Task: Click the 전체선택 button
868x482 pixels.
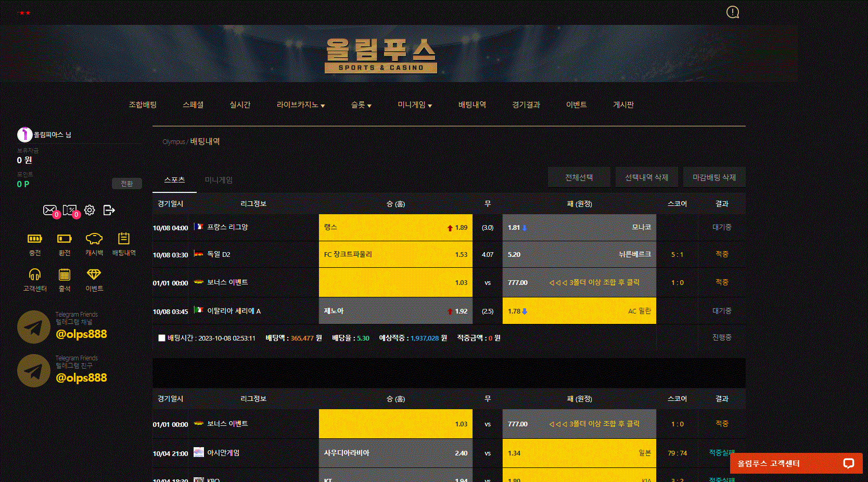Action: [579, 177]
